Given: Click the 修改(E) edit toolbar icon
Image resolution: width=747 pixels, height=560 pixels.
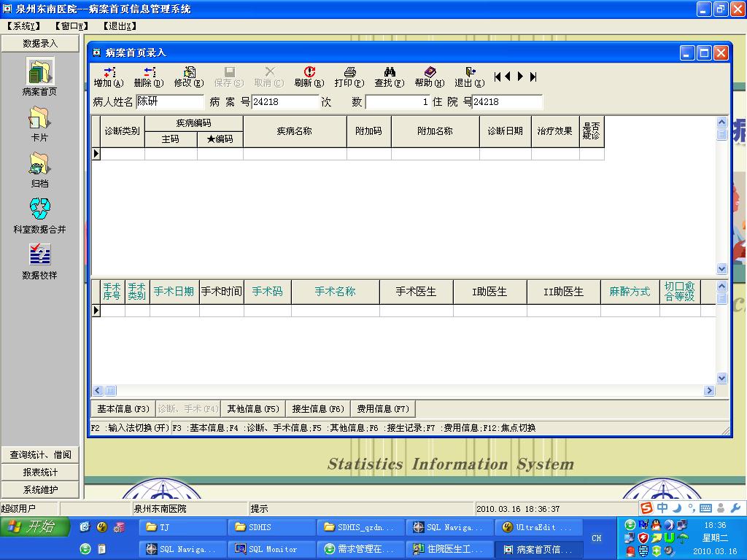Looking at the screenshot, I should [x=189, y=77].
